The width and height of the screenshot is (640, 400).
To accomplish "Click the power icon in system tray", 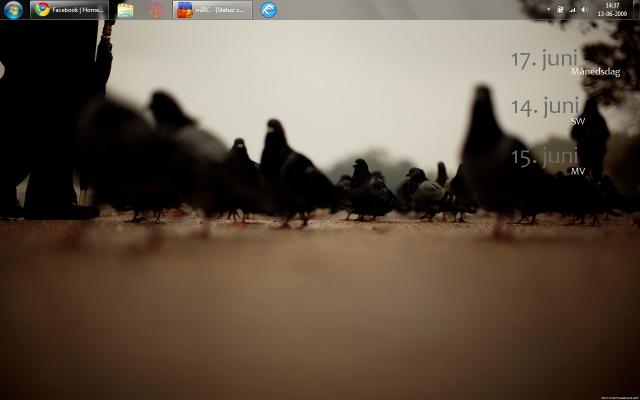I will 560,9.
